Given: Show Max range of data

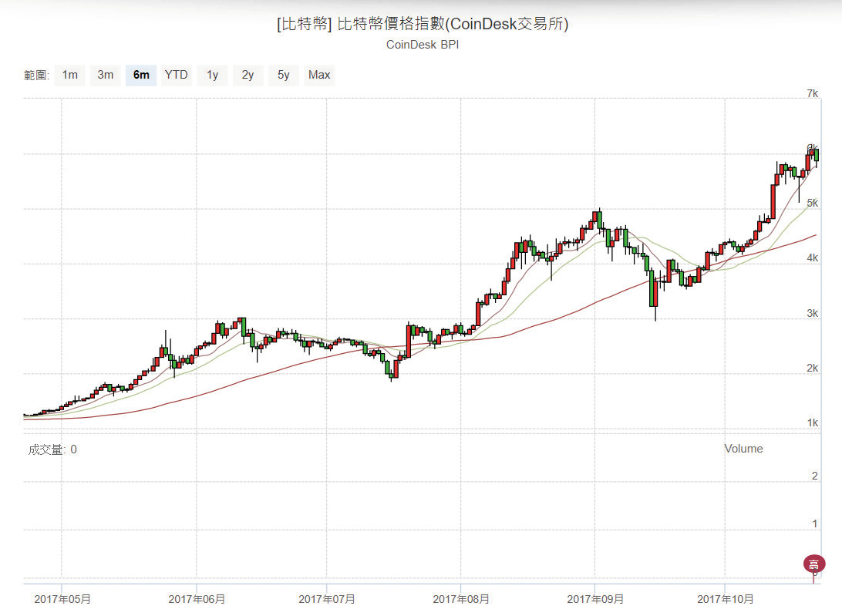Looking at the screenshot, I should (x=319, y=75).
